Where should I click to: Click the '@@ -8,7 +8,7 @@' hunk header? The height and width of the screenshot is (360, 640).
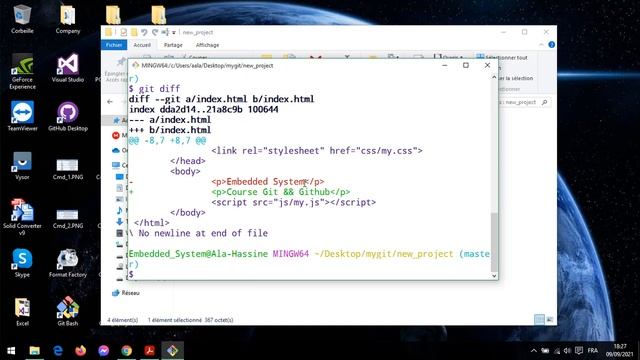(167, 140)
